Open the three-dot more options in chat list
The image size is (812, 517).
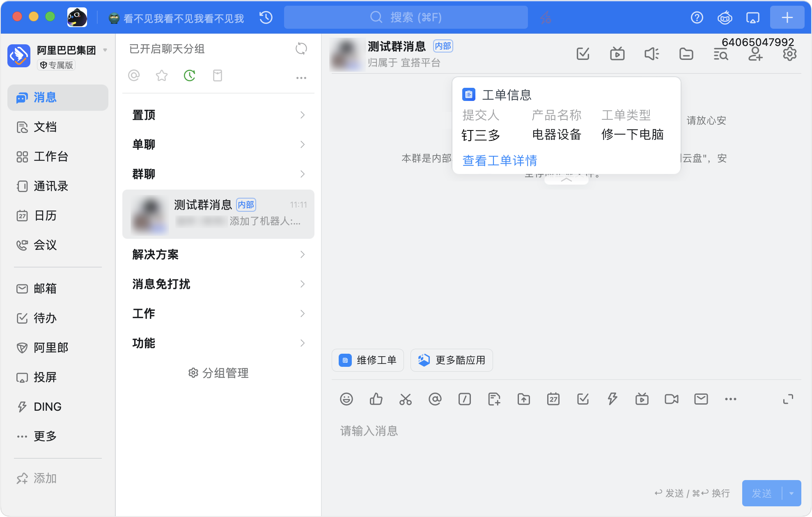pos(301,78)
